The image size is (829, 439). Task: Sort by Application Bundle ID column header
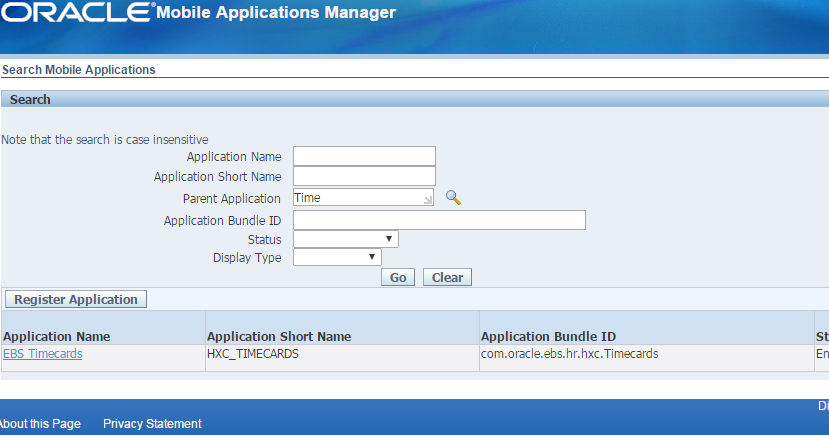[x=548, y=336]
